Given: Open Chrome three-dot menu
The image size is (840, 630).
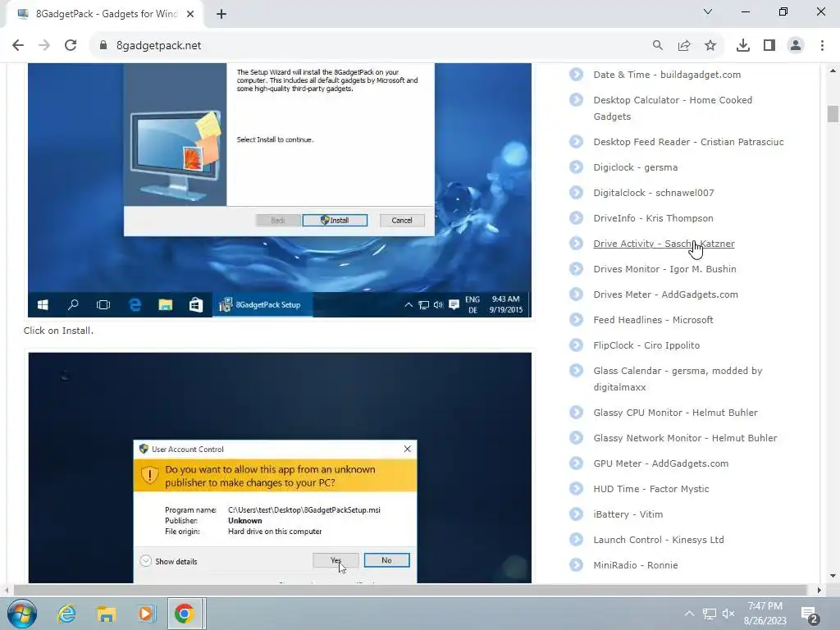Looking at the screenshot, I should [x=822, y=46].
